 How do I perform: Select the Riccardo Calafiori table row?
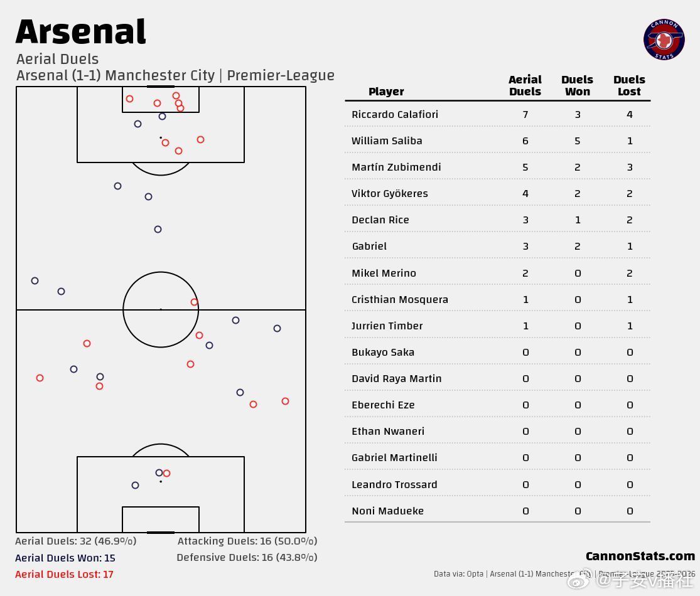[497, 115]
